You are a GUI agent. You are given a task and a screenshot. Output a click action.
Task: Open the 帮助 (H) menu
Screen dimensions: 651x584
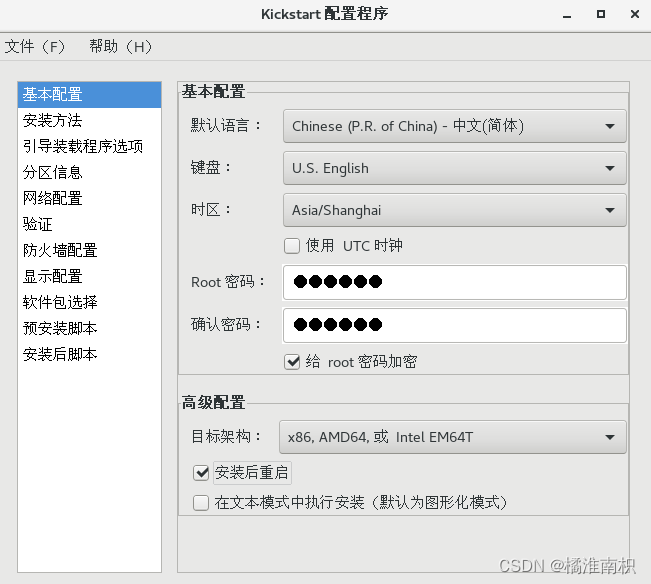(120, 46)
